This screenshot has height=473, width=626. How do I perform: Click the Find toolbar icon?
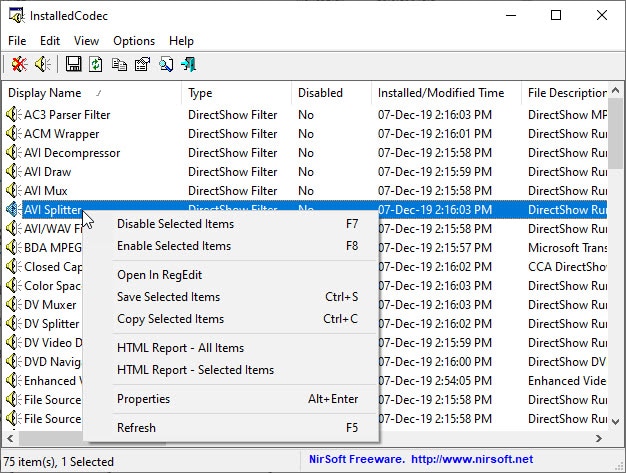coord(166,64)
